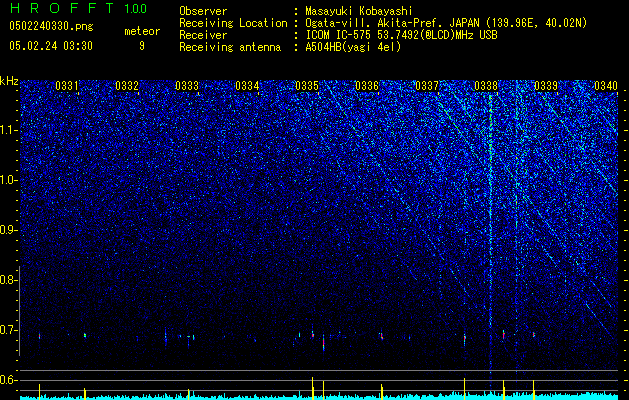Screen dimensions: 629x400
Task: Click the 0331 time marker
Action: pyautogui.click(x=67, y=86)
